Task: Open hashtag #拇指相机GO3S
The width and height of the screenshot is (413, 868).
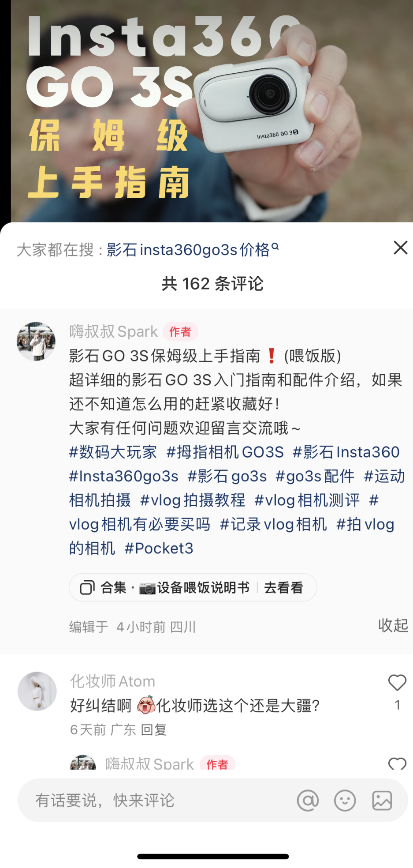Action: pyautogui.click(x=225, y=452)
